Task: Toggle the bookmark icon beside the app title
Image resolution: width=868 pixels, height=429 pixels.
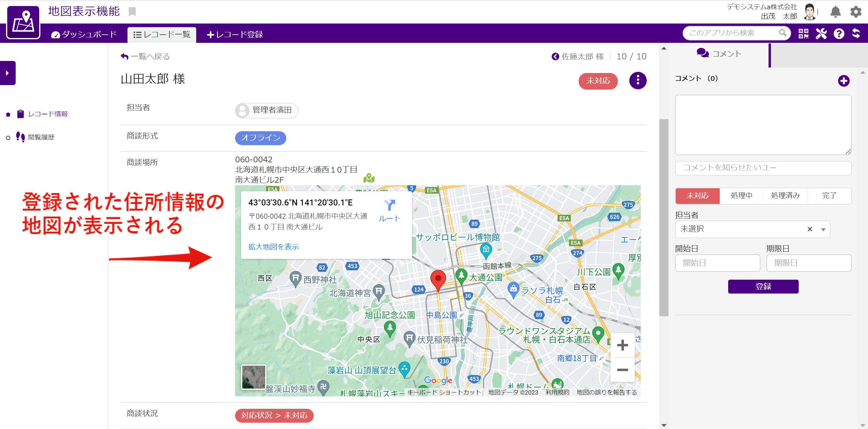Action: (132, 12)
